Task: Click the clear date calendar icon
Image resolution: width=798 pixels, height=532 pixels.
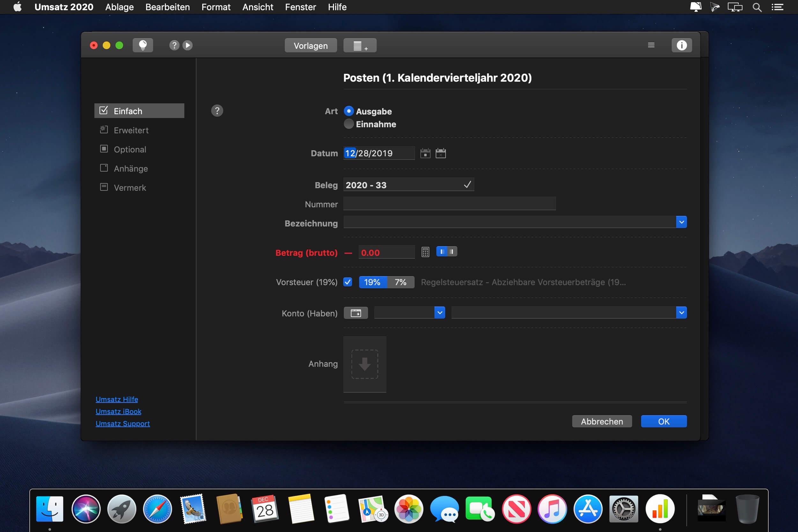Action: pos(440,153)
